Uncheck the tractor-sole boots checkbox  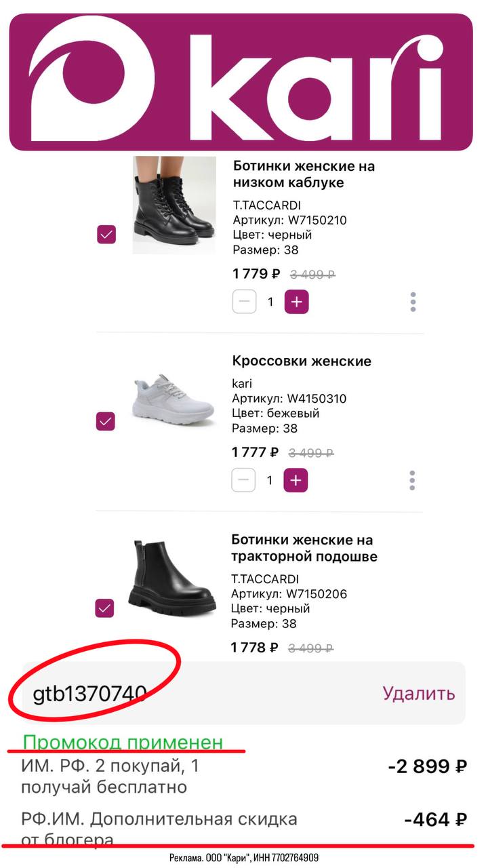click(104, 608)
